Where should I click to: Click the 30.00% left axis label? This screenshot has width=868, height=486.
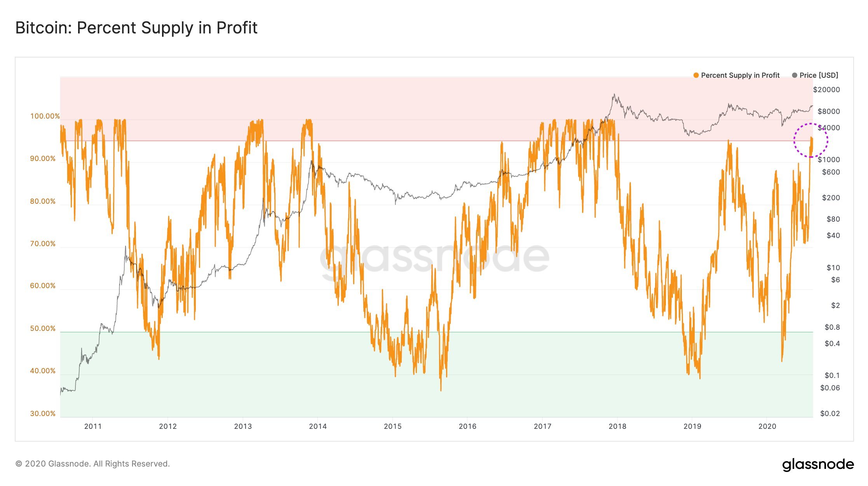(43, 414)
